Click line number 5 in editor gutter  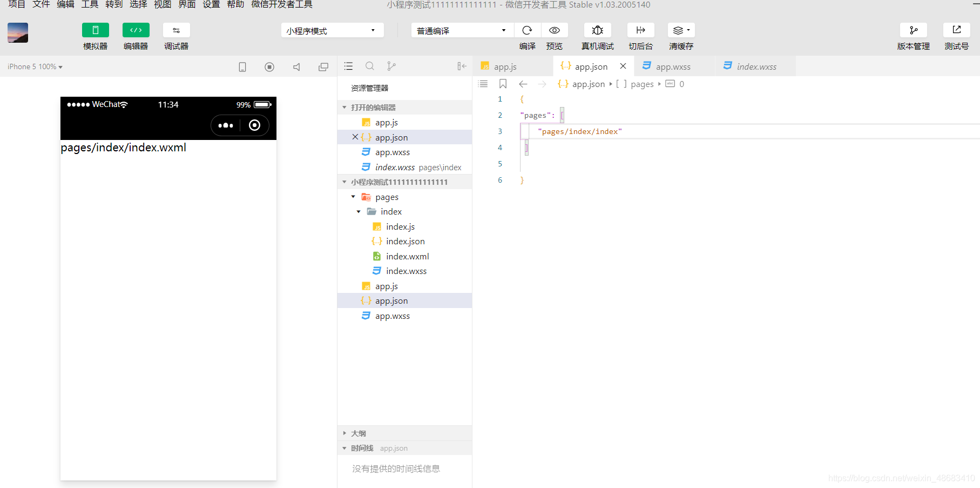click(500, 164)
